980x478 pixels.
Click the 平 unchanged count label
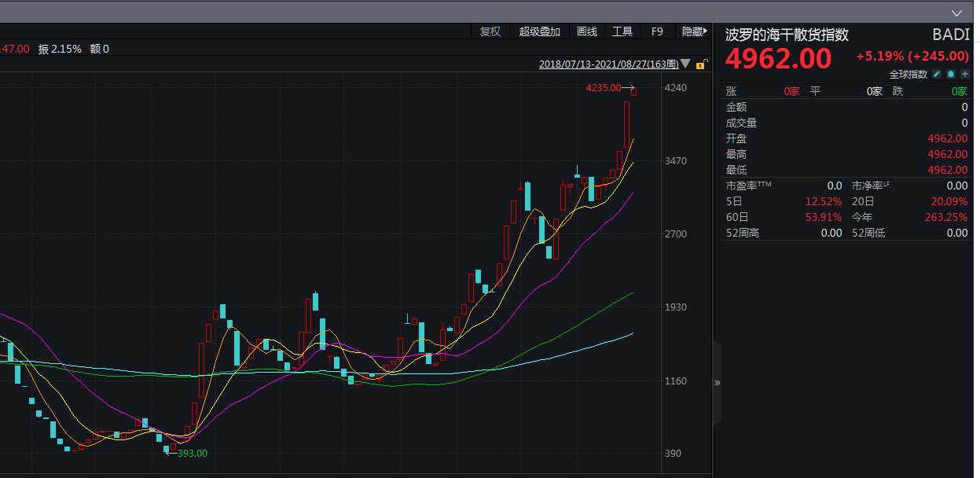[x=815, y=91]
